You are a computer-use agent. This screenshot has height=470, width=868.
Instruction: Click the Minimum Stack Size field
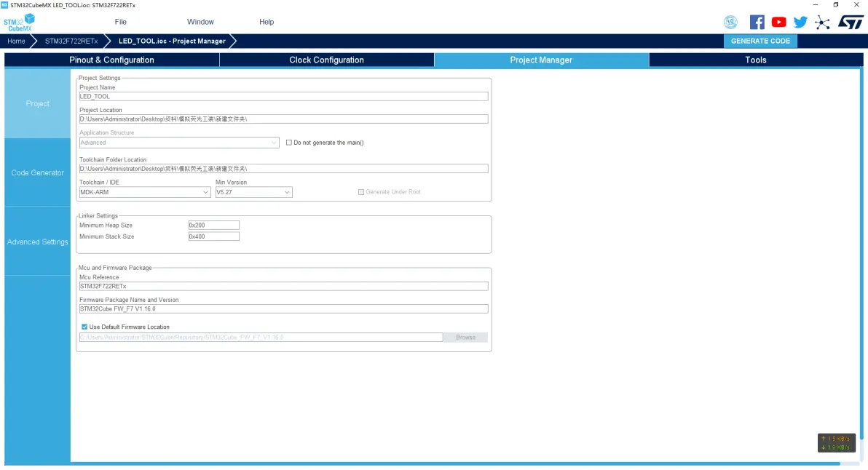[x=213, y=236]
